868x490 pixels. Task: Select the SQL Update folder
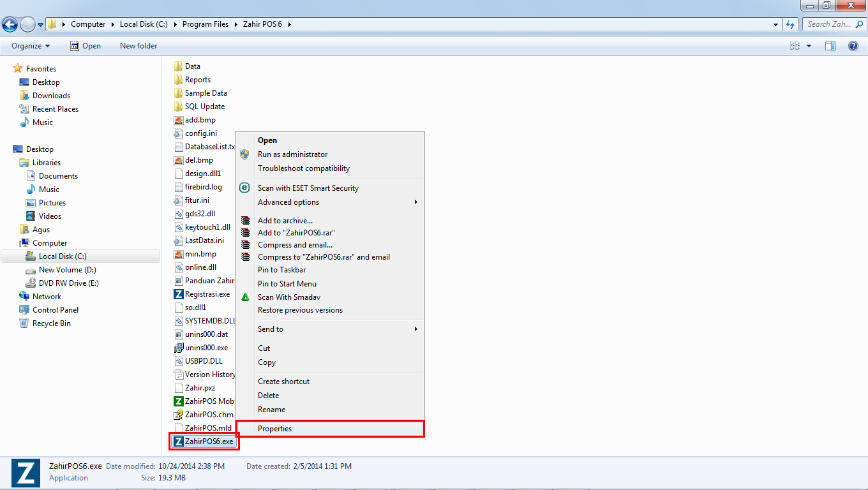click(x=199, y=107)
